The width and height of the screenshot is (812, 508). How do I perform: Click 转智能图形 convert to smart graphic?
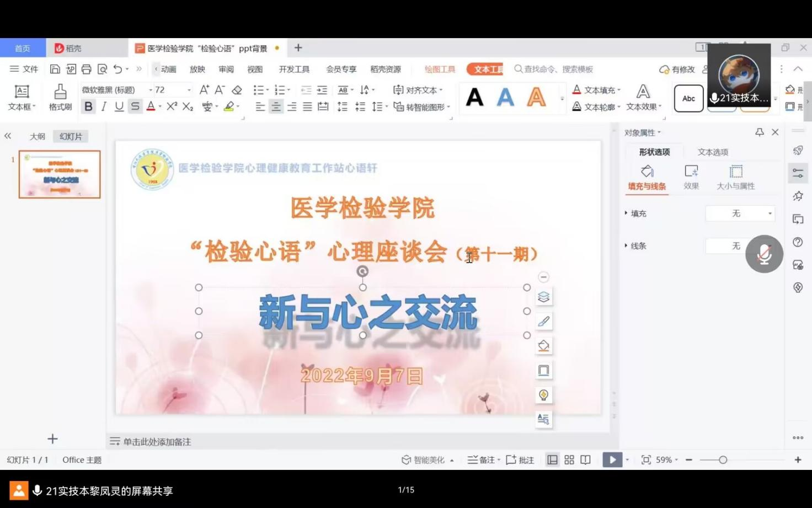pos(422,106)
